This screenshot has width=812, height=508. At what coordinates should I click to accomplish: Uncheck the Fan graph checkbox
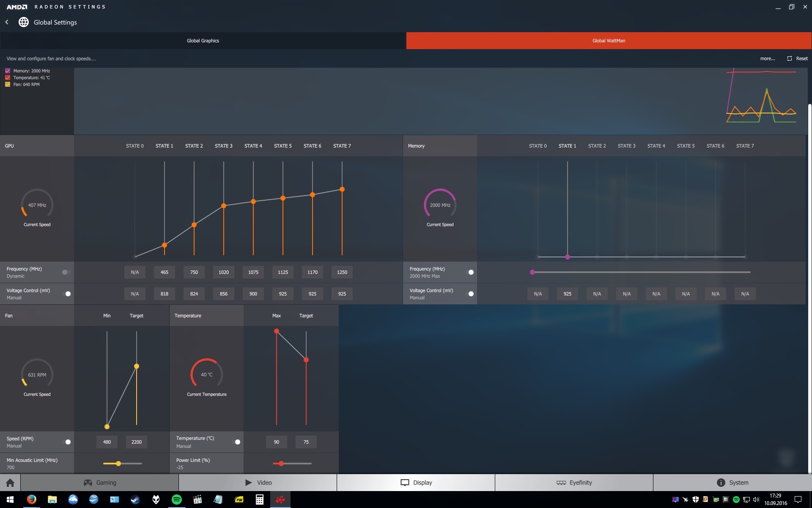pyautogui.click(x=8, y=84)
